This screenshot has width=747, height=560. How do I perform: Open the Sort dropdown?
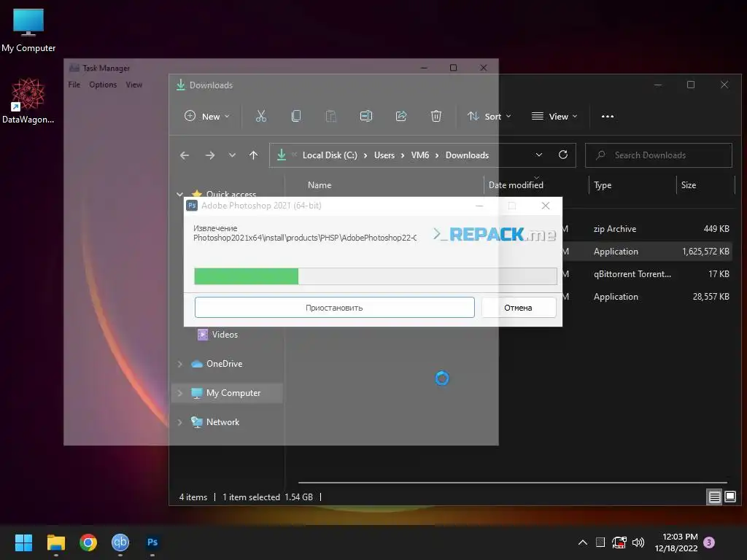489,116
